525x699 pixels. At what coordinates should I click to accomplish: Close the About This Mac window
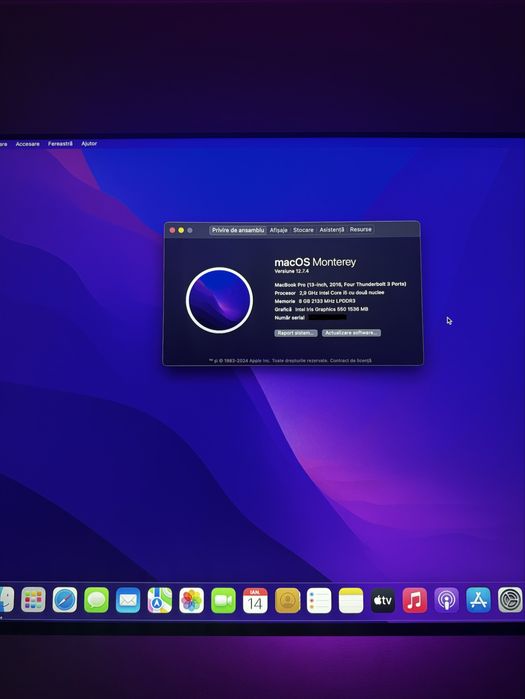pyautogui.click(x=172, y=230)
